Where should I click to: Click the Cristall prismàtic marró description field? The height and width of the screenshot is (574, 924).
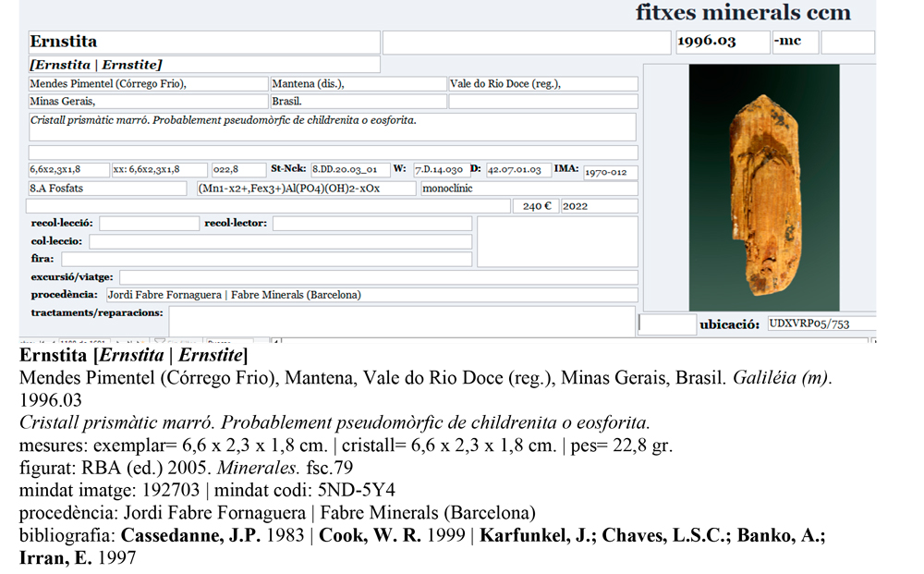[333, 127]
